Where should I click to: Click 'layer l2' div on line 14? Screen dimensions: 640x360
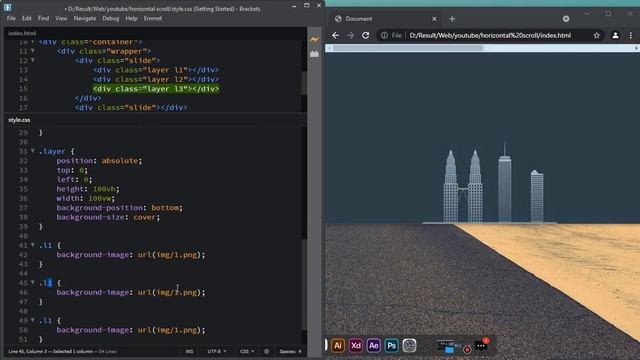pos(156,79)
